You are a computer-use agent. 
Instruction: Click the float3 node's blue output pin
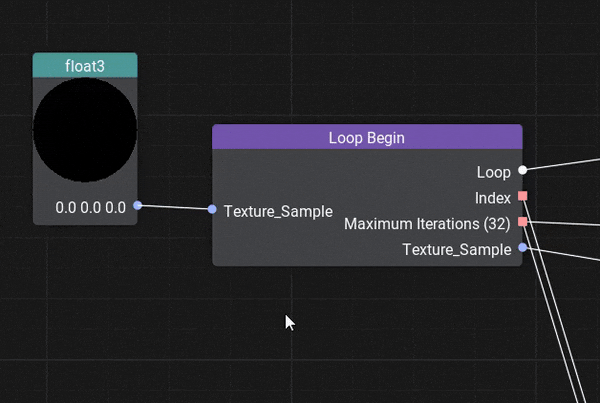pos(138,206)
